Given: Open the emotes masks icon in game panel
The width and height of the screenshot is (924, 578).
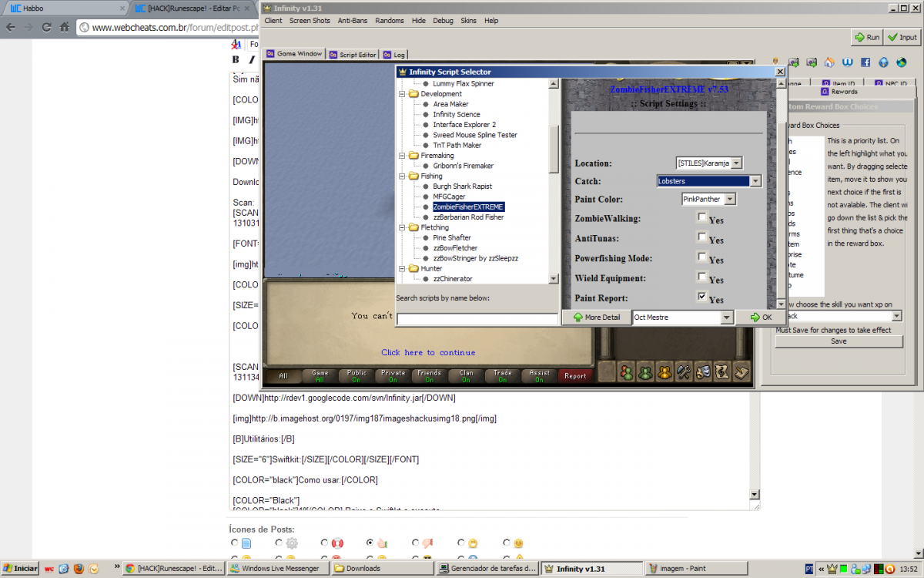Looking at the screenshot, I should 703,371.
